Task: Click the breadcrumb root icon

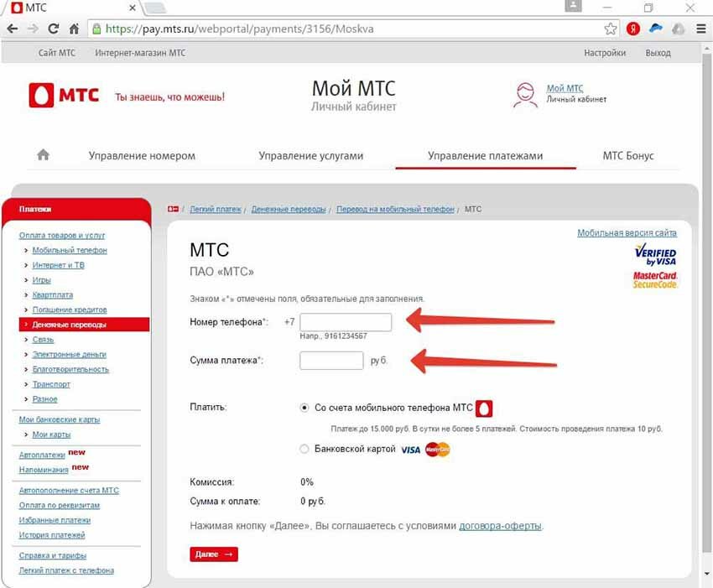Action: pyautogui.click(x=173, y=209)
